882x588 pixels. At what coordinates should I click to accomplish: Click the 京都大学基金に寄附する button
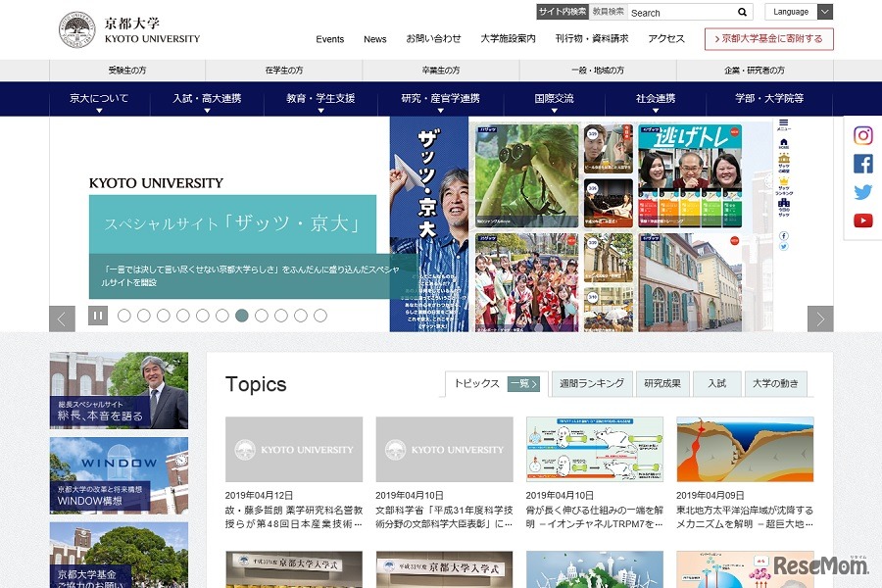point(768,39)
